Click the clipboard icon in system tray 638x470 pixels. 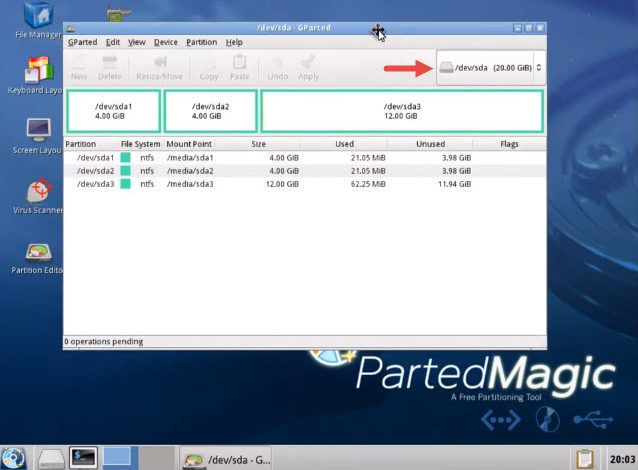585,459
